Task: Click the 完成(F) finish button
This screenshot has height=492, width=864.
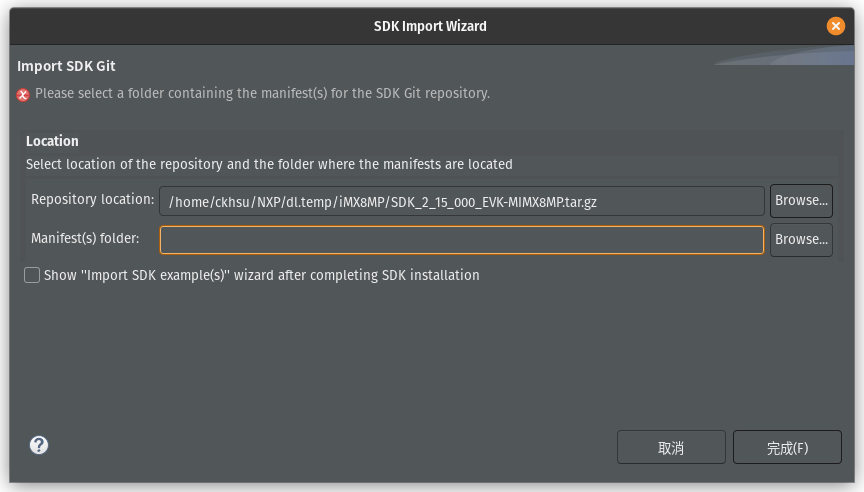Action: [787, 448]
